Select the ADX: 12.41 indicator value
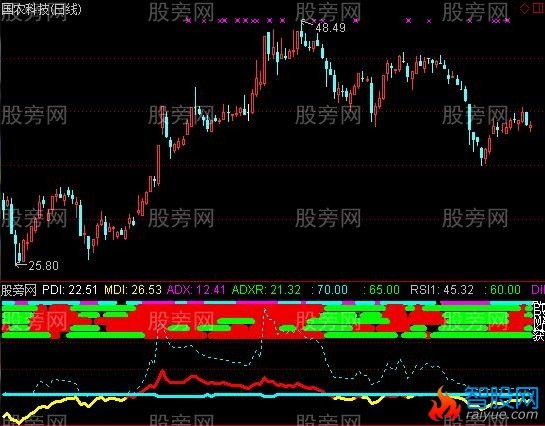Viewport: 545px width, 426px height. coord(196,290)
